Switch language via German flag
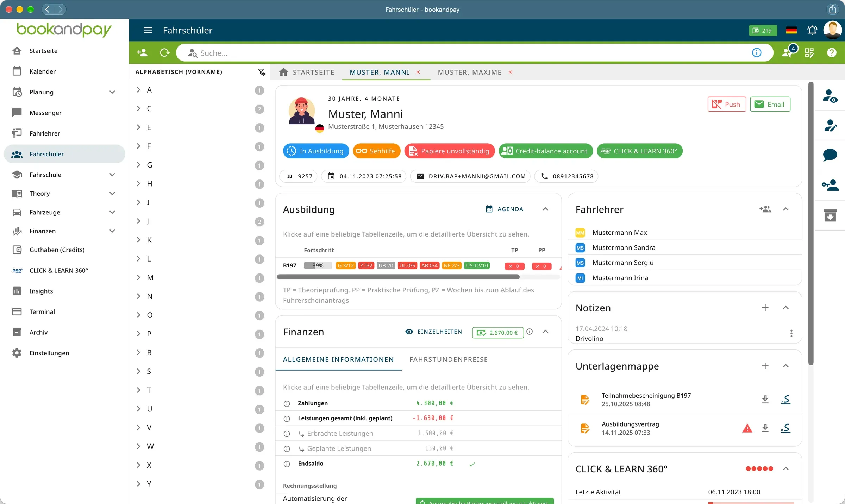 tap(791, 30)
